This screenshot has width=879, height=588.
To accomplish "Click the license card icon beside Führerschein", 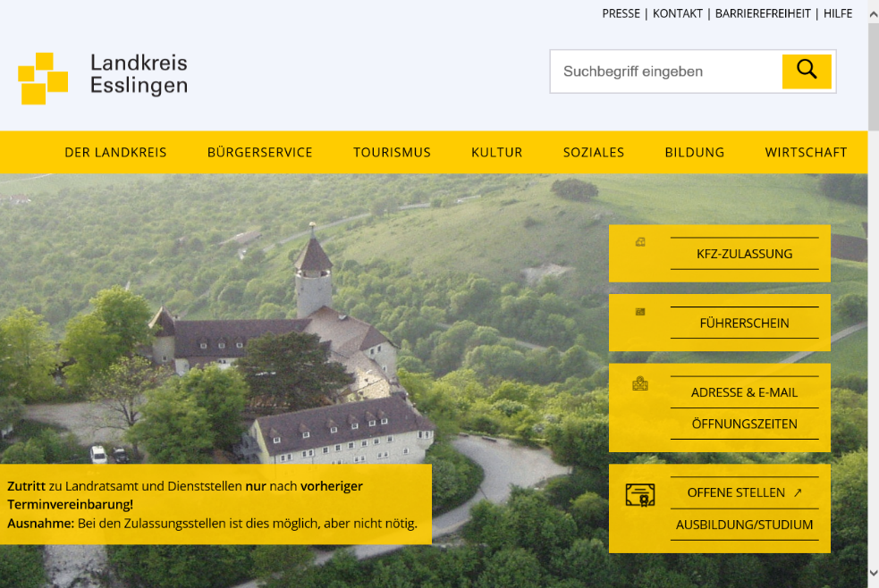I will pos(640,312).
